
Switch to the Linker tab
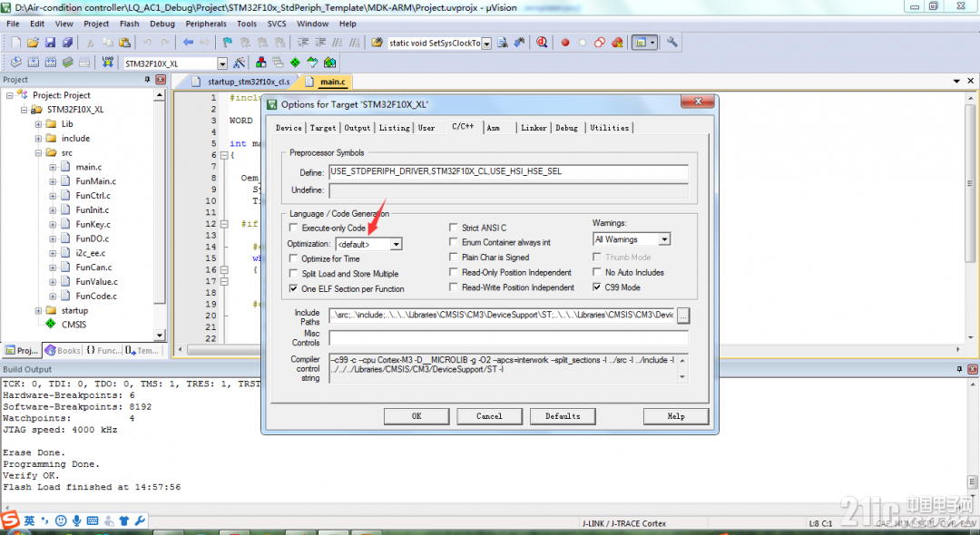534,127
